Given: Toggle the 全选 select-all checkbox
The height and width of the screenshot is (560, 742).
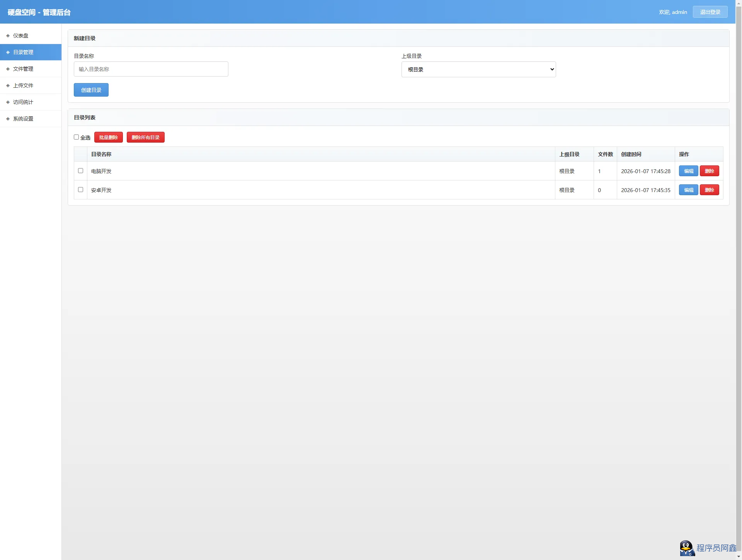Looking at the screenshot, I should point(77,137).
